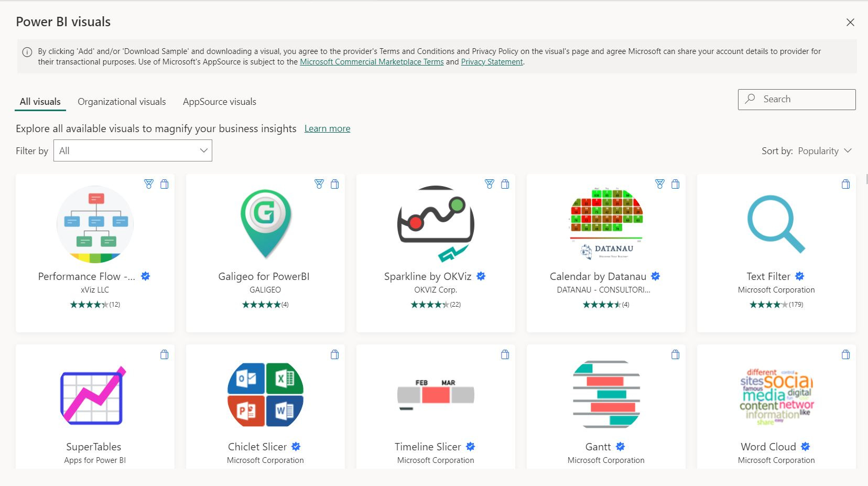Close the Power BI visuals dialog
This screenshot has width=868, height=486.
pos(850,22)
